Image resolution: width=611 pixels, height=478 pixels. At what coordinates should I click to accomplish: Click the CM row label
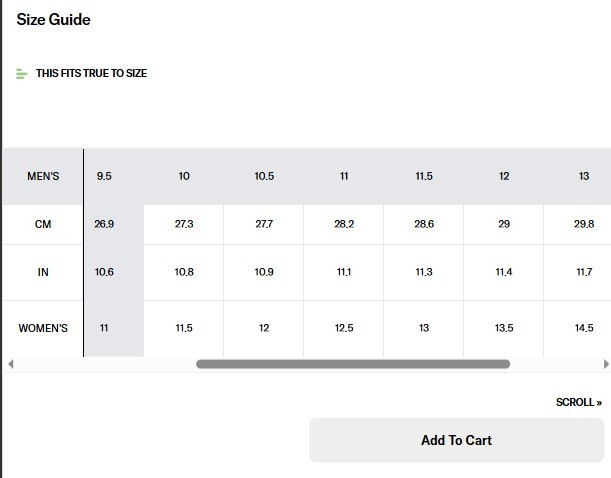[x=43, y=224]
